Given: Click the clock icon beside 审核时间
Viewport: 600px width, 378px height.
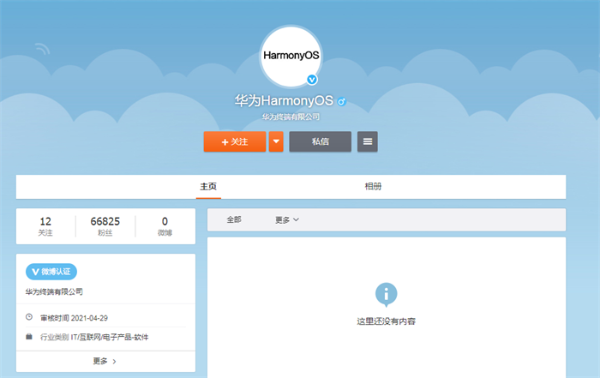Looking at the screenshot, I should pos(29,317).
